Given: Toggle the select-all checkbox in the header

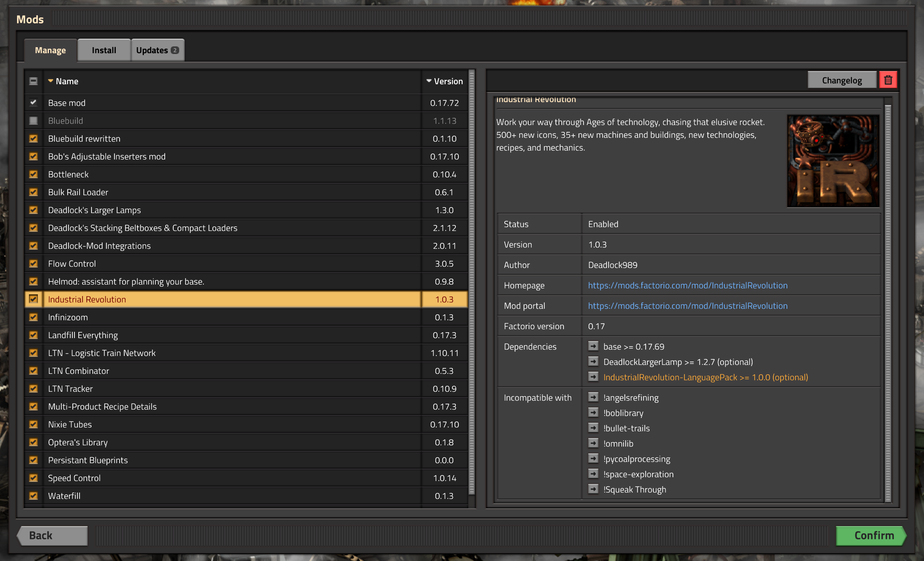Looking at the screenshot, I should [33, 81].
